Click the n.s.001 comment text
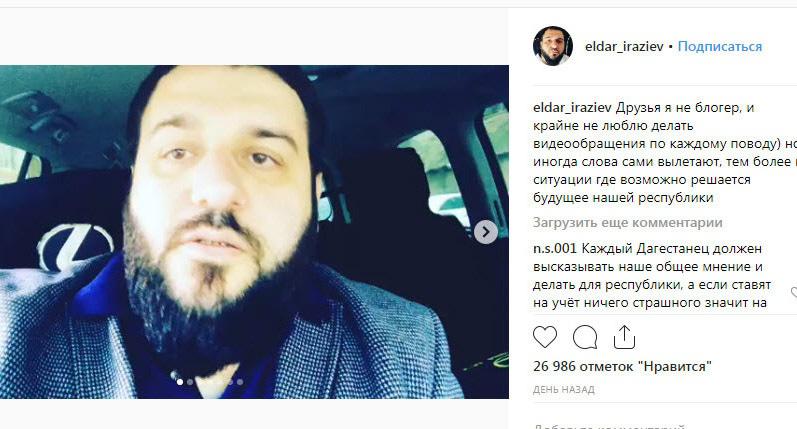The height and width of the screenshot is (429, 797). 654,276
